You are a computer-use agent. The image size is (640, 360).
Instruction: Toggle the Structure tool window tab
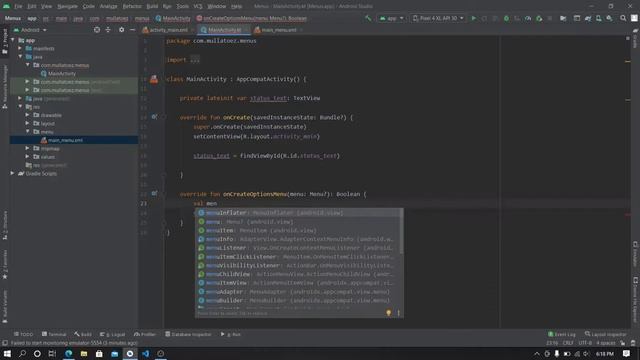coord(5,225)
